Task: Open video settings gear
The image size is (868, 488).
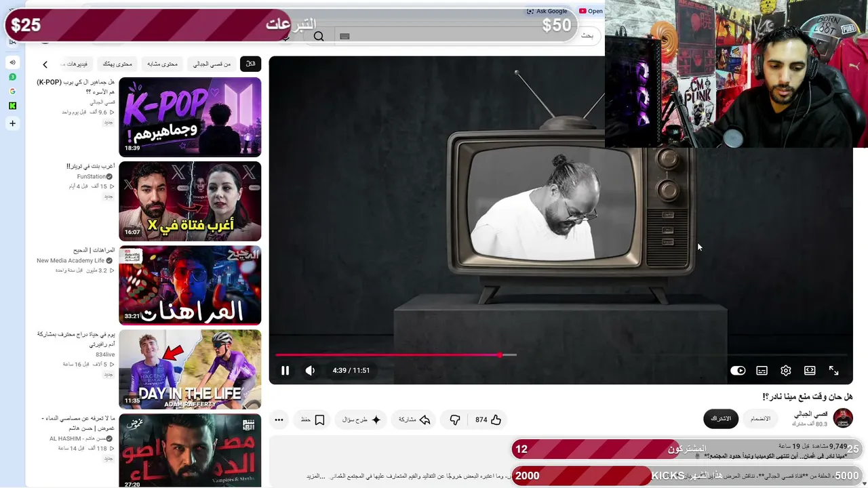Action: tap(786, 371)
